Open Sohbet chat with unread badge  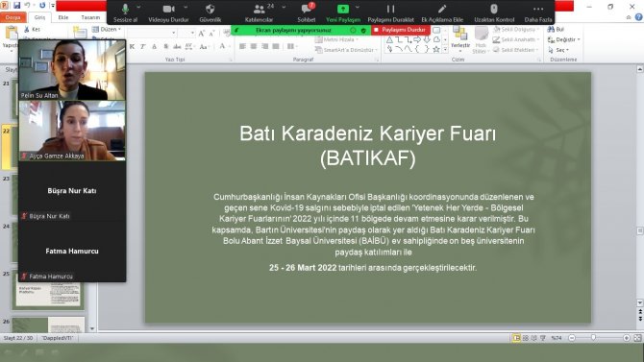coord(307,12)
